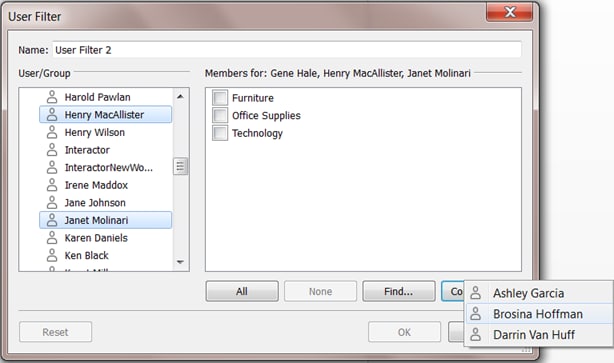Select Henry MacAllister in the user list
The width and height of the screenshot is (614, 363).
coord(105,114)
